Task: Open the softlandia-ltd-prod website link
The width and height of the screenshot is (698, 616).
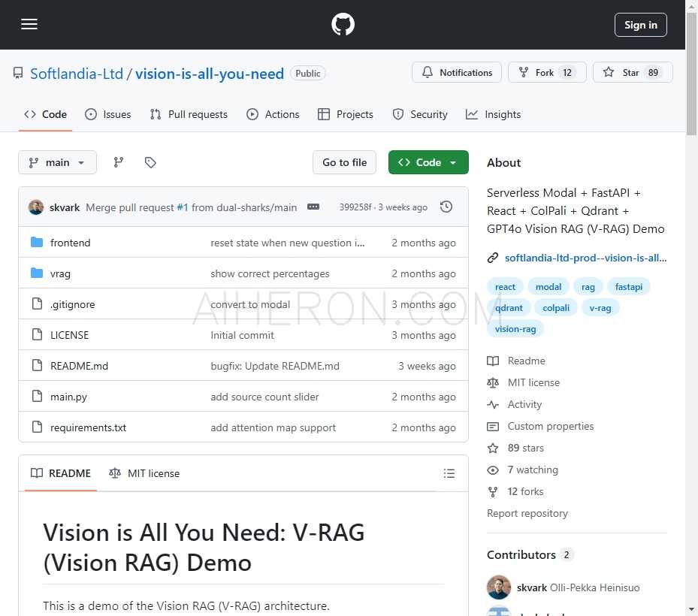Action: coord(585,258)
